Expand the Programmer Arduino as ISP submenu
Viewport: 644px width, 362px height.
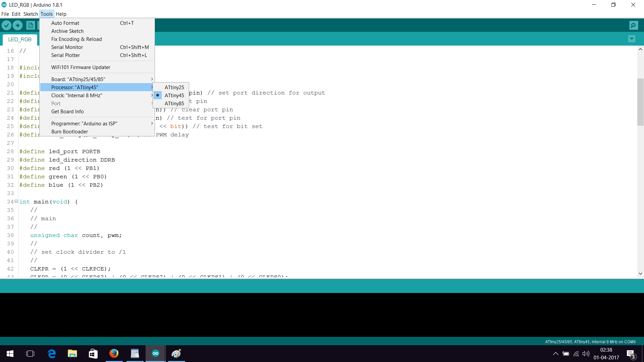click(x=97, y=123)
